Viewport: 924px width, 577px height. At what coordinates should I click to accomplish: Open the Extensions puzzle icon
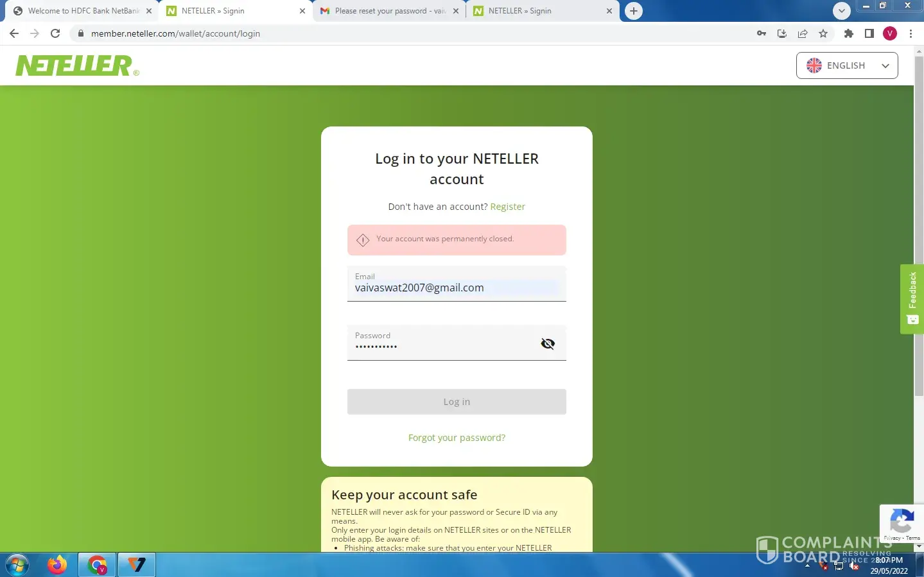pos(849,33)
